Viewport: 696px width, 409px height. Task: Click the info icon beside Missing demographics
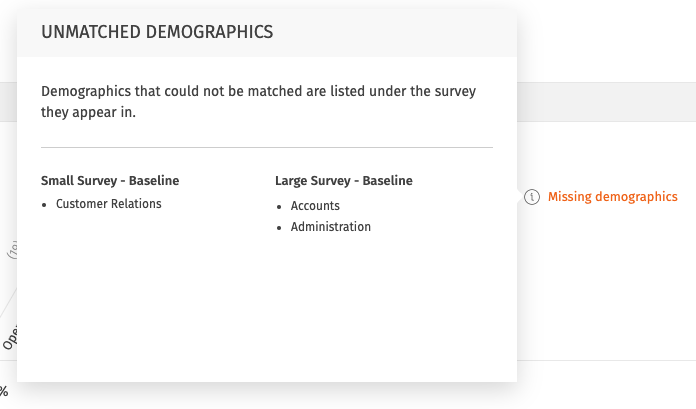(x=533, y=197)
